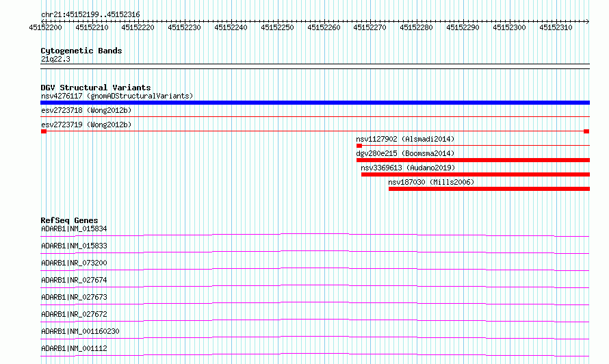Open transcript ADARB1|NR_027672
The image size is (609, 364).
(74, 314)
